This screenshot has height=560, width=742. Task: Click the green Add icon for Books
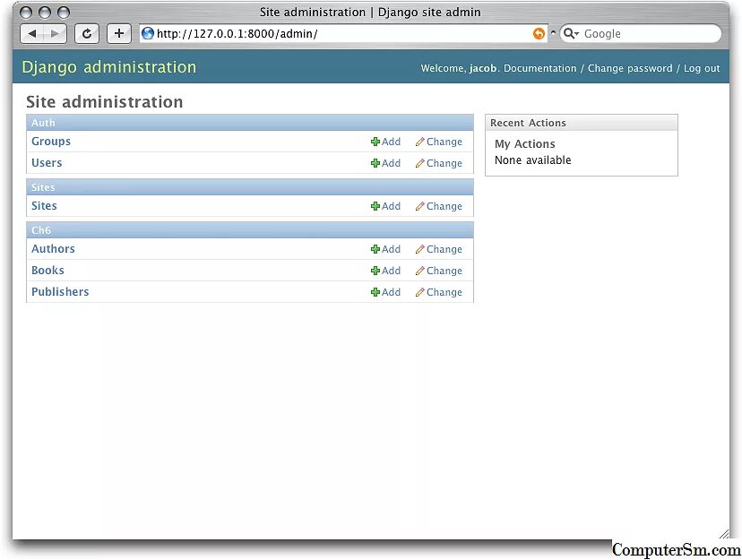pos(375,271)
